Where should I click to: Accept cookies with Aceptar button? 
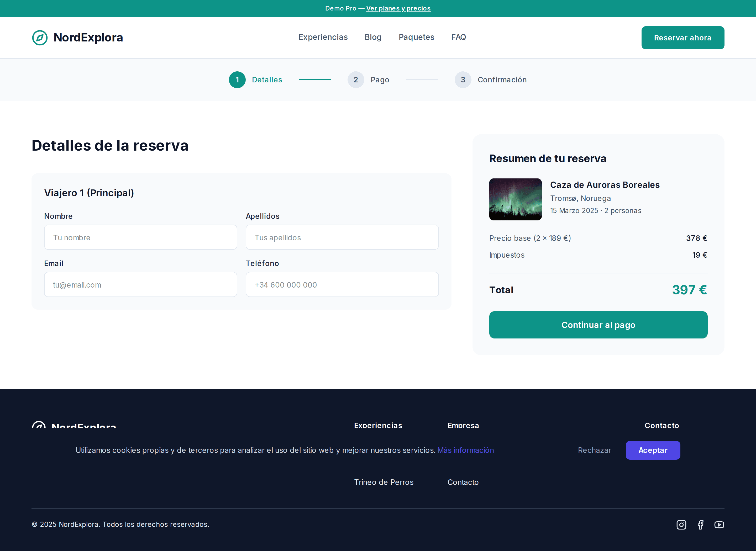click(653, 450)
